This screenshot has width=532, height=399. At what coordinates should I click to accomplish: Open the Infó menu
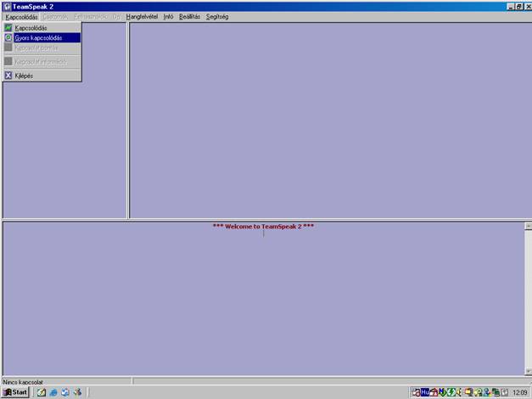168,17
